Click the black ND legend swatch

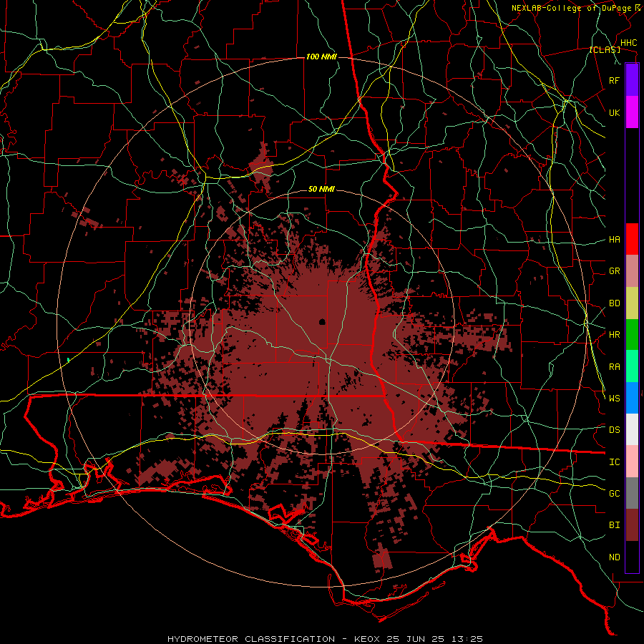(x=632, y=557)
